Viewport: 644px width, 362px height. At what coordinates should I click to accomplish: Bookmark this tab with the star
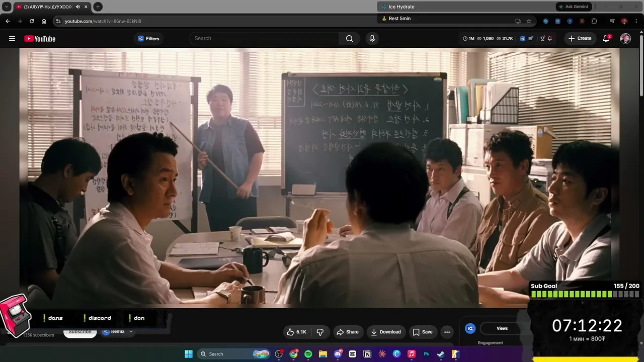point(529,21)
